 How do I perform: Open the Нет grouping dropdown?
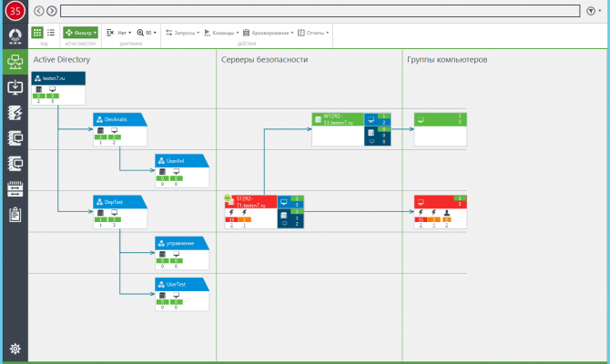click(x=119, y=33)
